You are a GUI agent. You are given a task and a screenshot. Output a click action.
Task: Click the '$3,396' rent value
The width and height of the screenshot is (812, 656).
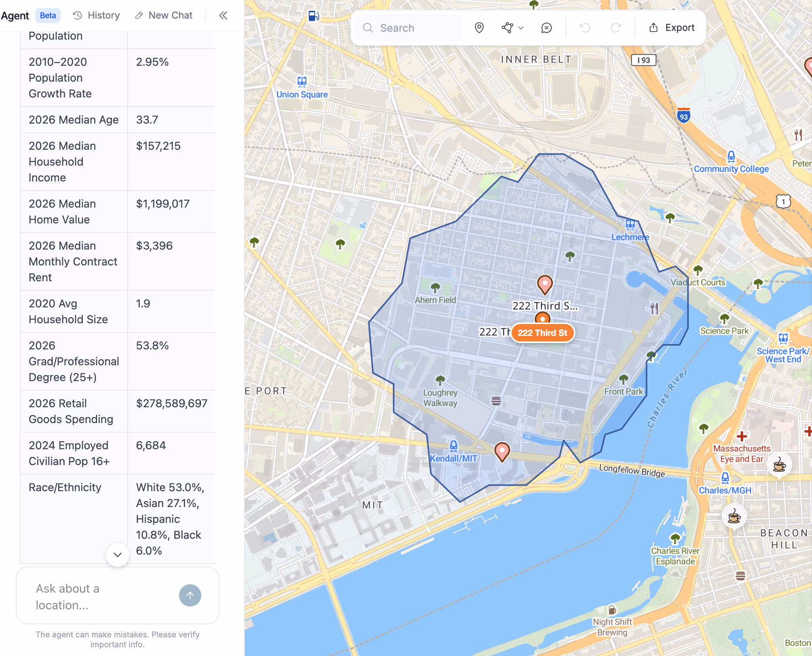click(154, 246)
